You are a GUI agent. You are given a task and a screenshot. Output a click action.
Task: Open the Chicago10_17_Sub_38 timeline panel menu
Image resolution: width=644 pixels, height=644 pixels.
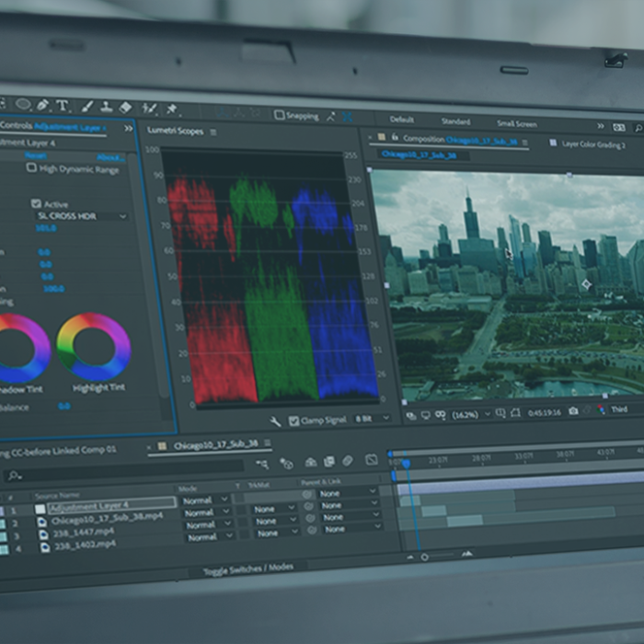click(268, 443)
